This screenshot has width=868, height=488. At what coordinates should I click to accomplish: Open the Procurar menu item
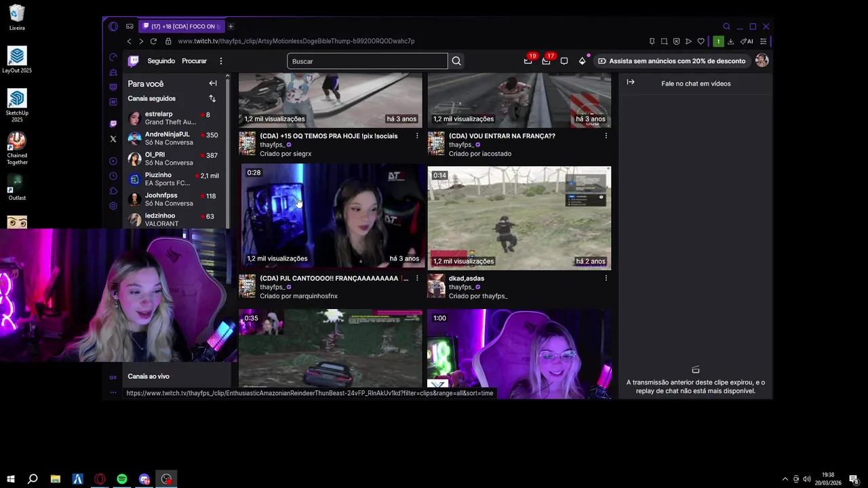coord(195,61)
